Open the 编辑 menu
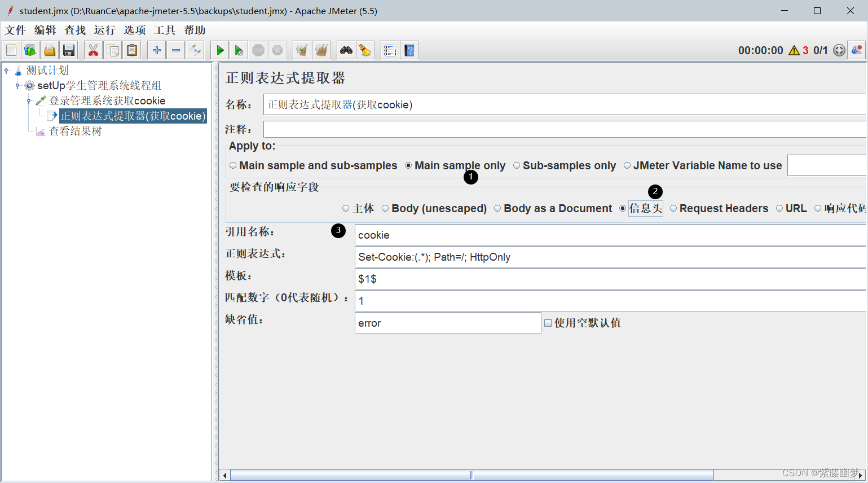 click(x=46, y=30)
